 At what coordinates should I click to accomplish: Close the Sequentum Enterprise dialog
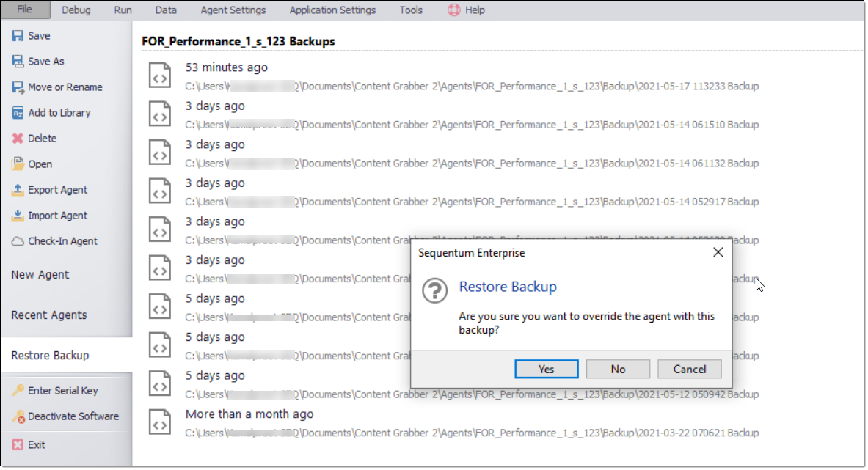(718, 252)
